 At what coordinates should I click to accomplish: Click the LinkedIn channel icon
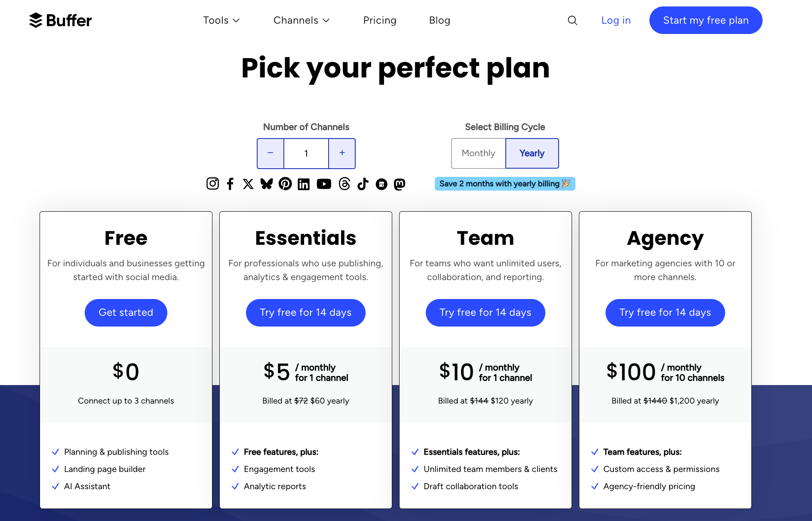tap(304, 184)
